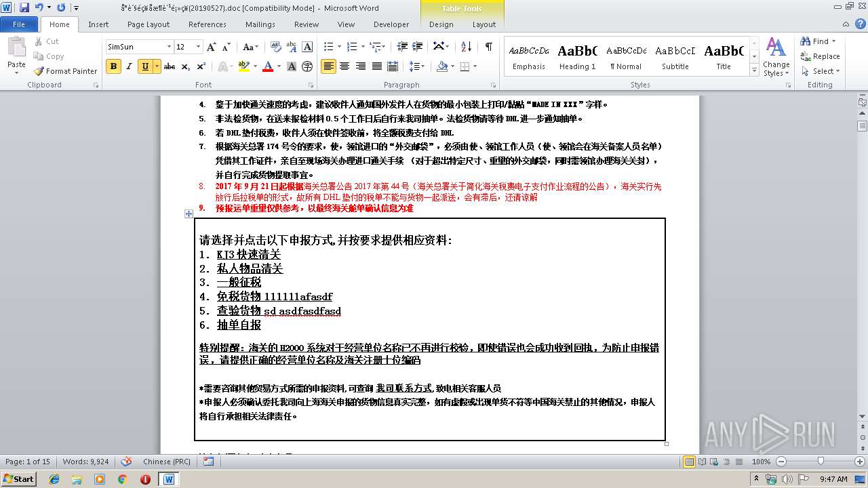The width and height of the screenshot is (868, 488).
Task: Click the Save icon in Quick Access
Action: point(24,7)
